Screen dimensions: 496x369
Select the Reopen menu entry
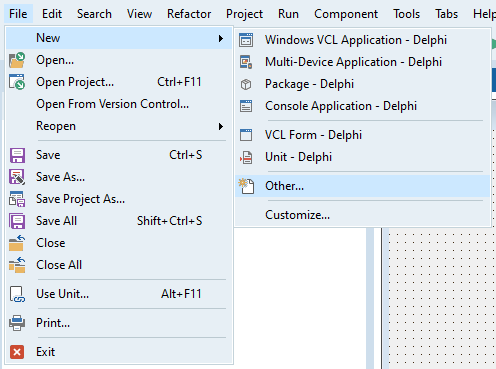point(119,126)
